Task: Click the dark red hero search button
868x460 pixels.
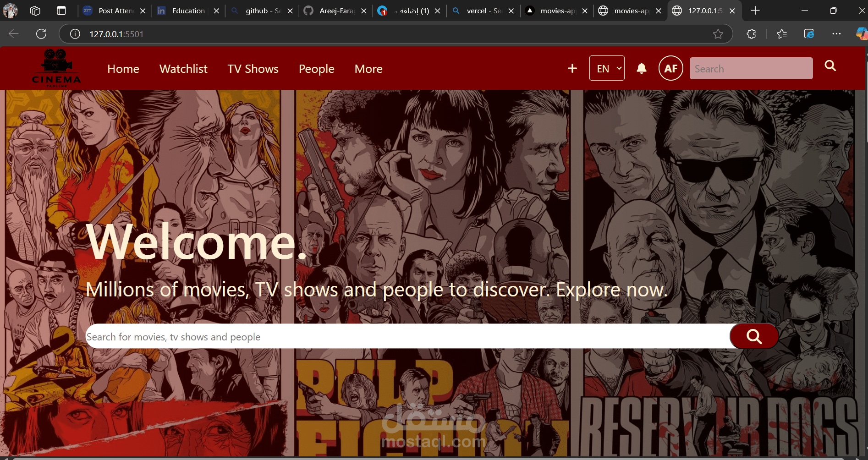Action: (754, 336)
